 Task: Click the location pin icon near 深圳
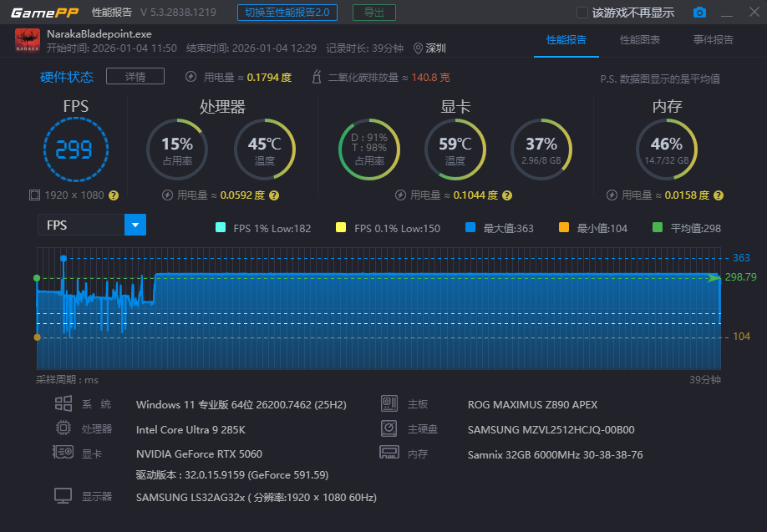point(418,48)
